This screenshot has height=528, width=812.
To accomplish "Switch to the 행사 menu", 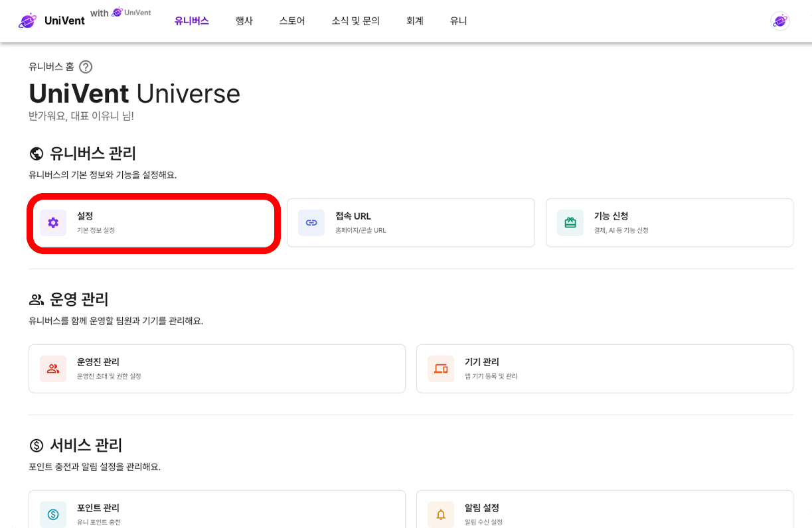I will click(244, 21).
